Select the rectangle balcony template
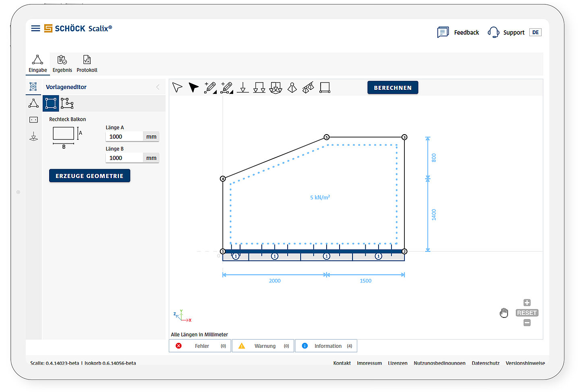 pos(51,104)
